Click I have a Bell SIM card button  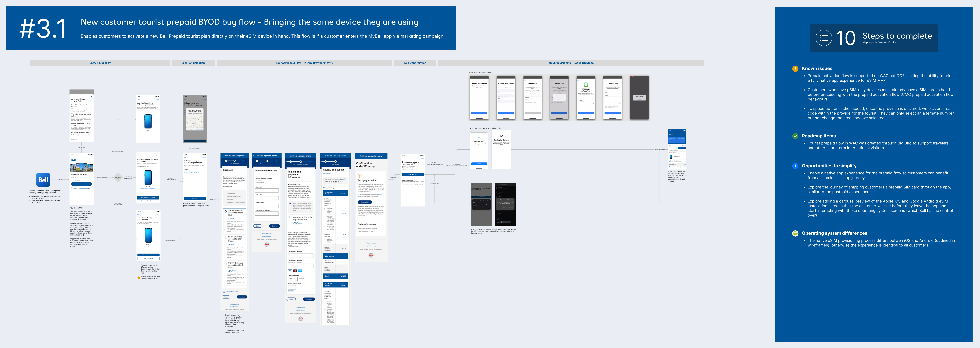(x=148, y=255)
